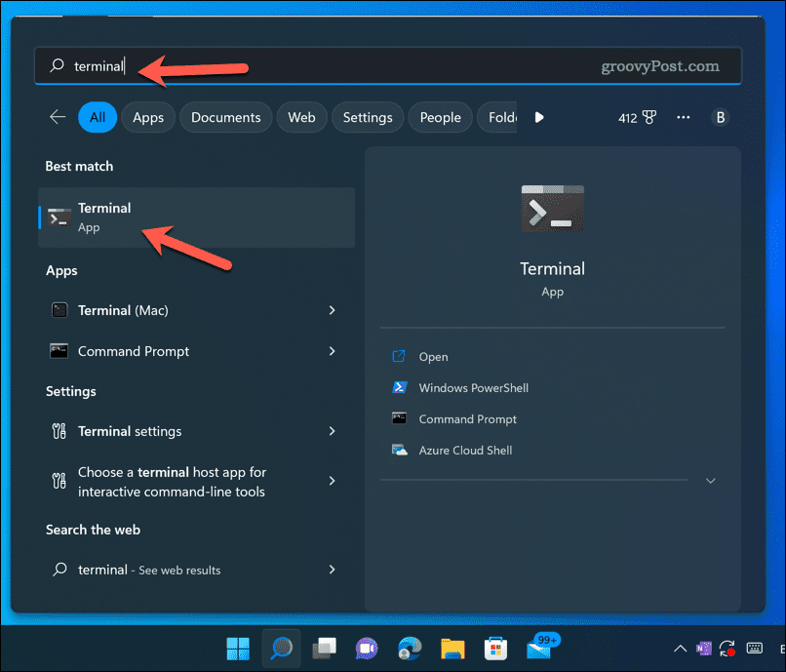Open the Mail app with 99+ badge
The image size is (786, 672).
539,649
